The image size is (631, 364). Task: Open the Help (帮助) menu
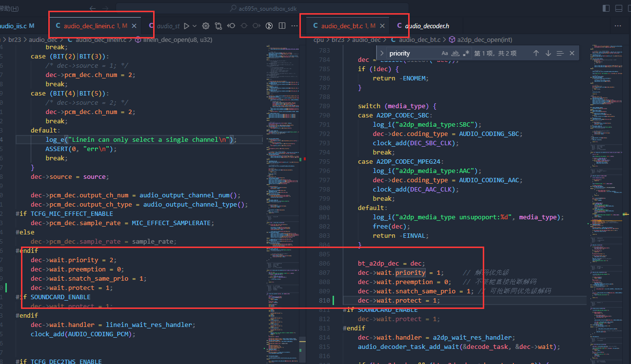point(9,8)
